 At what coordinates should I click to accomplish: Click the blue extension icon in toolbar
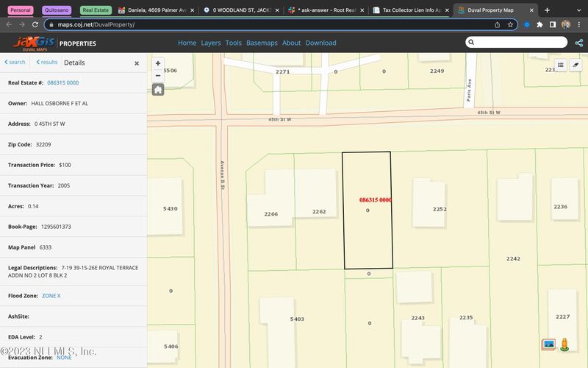point(527,25)
